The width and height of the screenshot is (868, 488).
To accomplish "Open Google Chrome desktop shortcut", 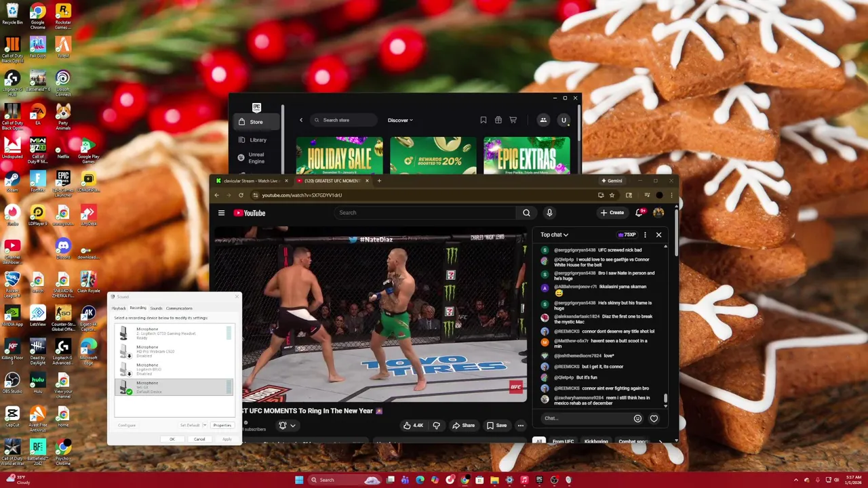I will pyautogui.click(x=37, y=17).
